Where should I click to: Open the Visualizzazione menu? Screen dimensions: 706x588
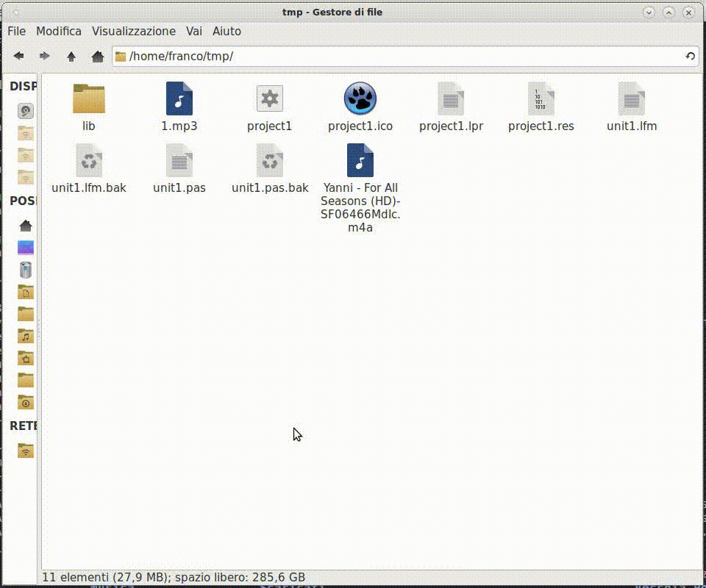click(x=134, y=31)
